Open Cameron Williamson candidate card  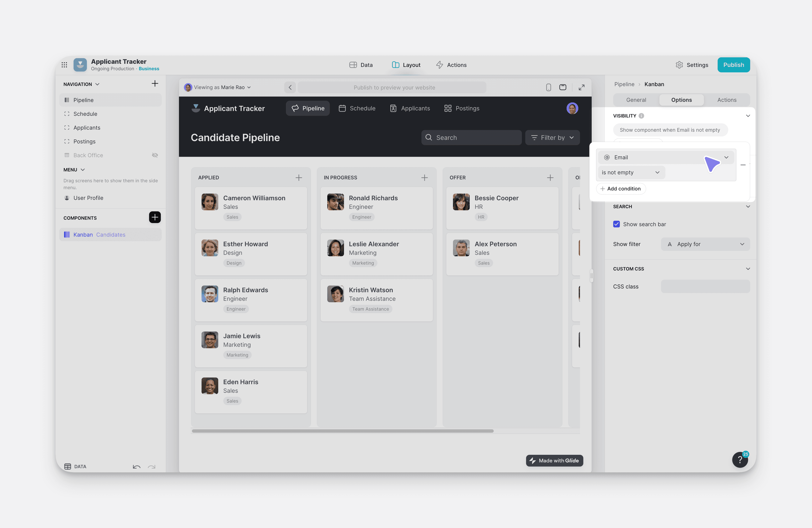[251, 208]
